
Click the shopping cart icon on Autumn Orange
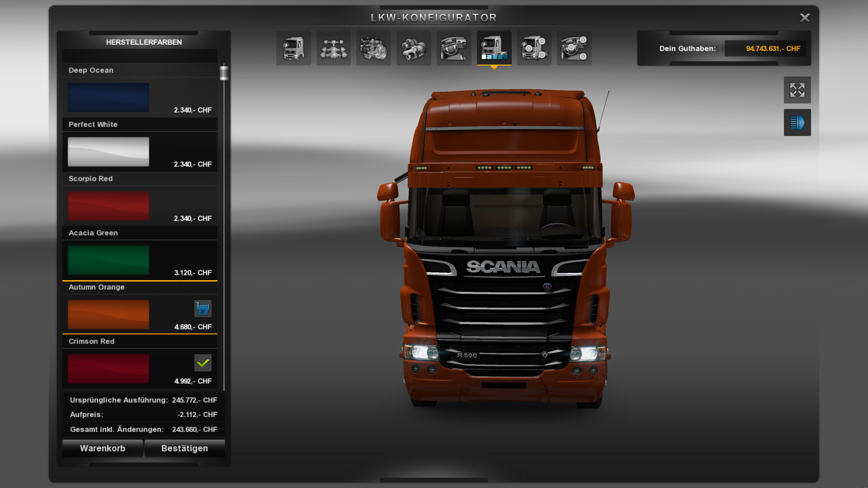tap(203, 309)
